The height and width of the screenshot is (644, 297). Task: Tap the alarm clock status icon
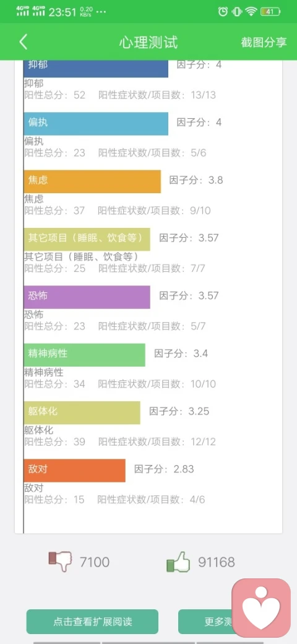[223, 12]
